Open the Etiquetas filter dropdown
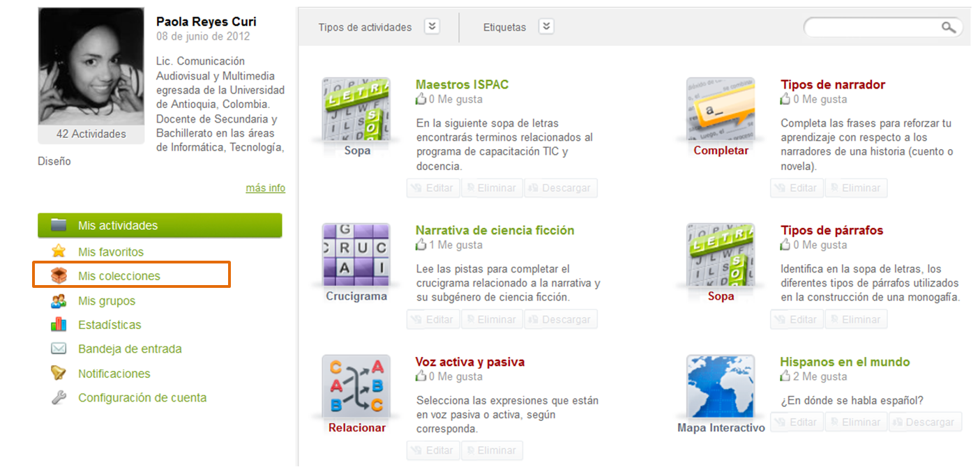This screenshot has height=467, width=980. (546, 26)
